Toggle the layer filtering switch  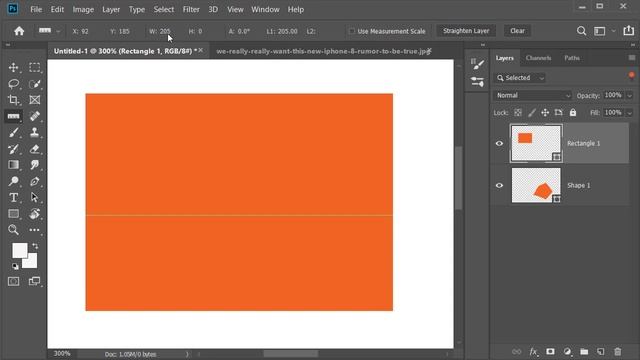631,76
